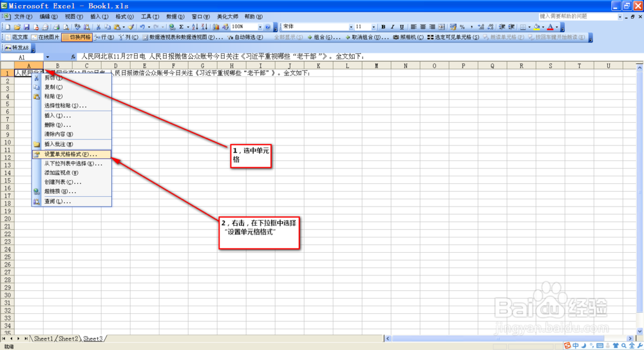644x350 pixels.
Task: Toggle Bold formatting button
Action: coord(383,27)
